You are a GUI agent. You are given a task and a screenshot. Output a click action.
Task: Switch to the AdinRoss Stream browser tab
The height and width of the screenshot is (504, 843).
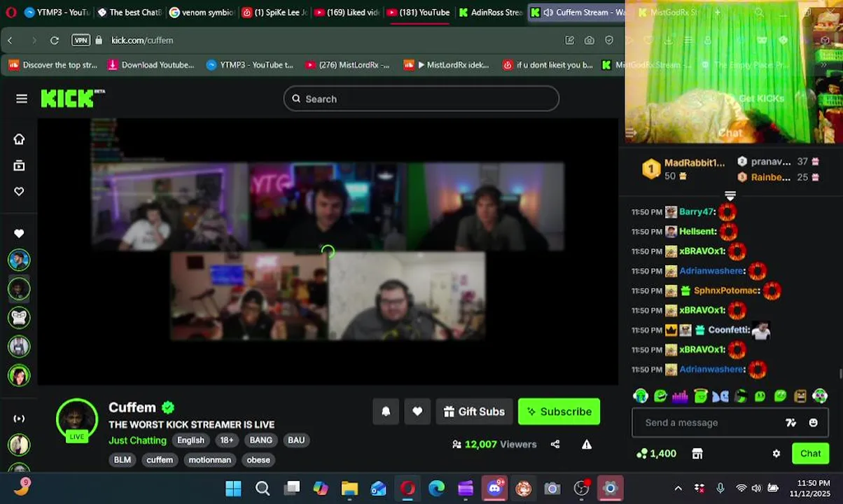tap(491, 12)
